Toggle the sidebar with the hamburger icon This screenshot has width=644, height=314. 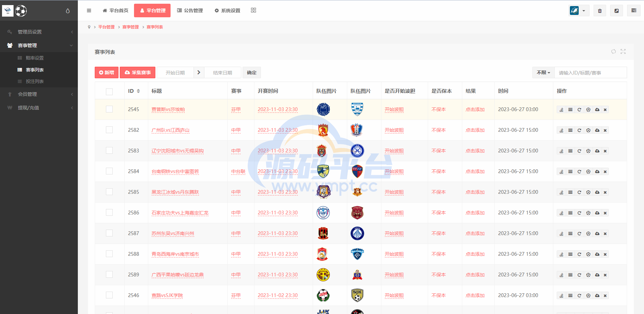point(89,11)
